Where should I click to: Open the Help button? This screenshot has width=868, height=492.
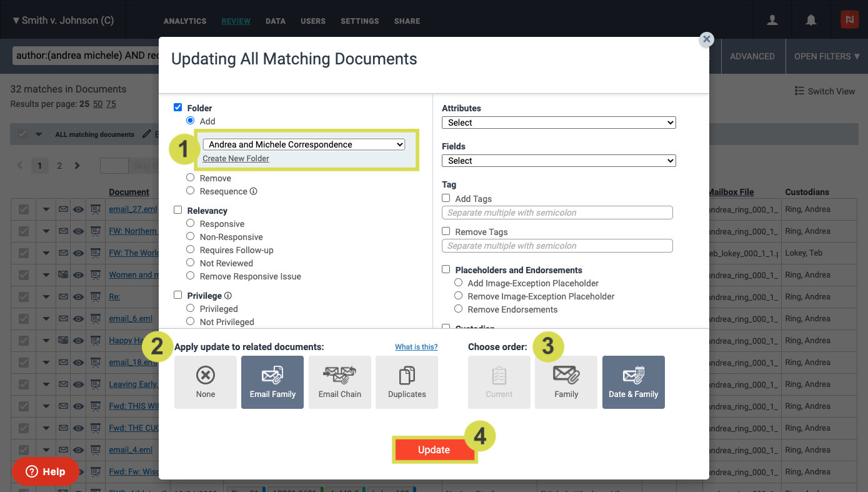click(x=46, y=471)
